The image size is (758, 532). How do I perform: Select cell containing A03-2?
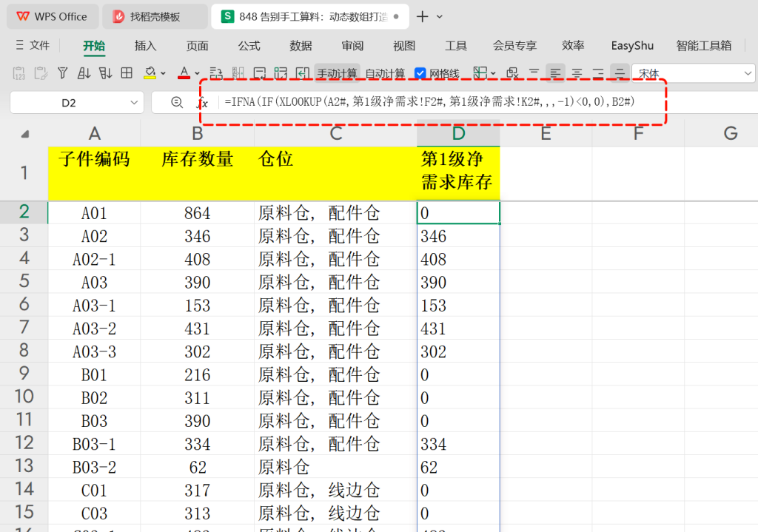pos(94,329)
